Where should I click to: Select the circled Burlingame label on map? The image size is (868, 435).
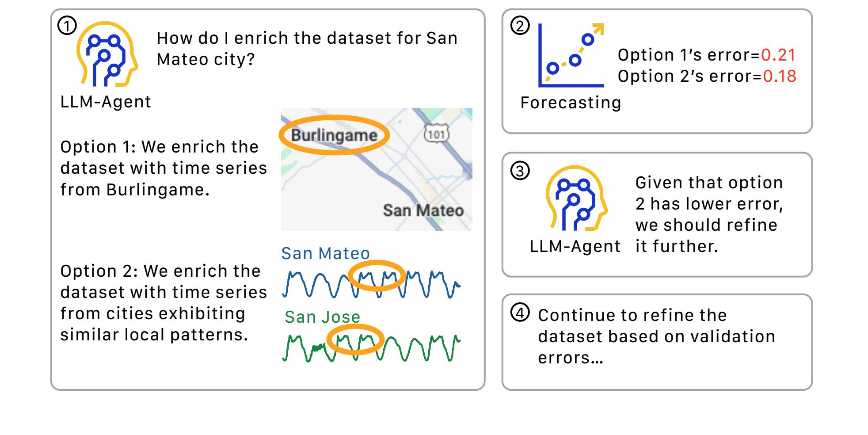pyautogui.click(x=334, y=135)
